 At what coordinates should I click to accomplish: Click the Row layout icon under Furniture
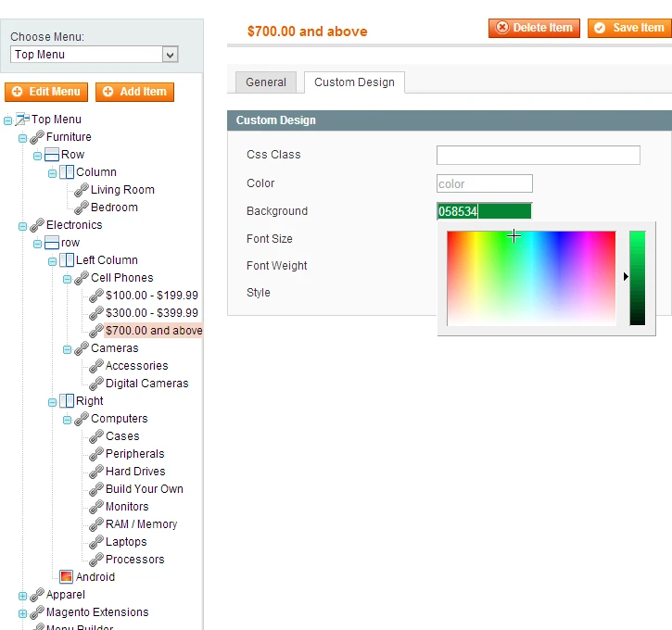click(52, 155)
